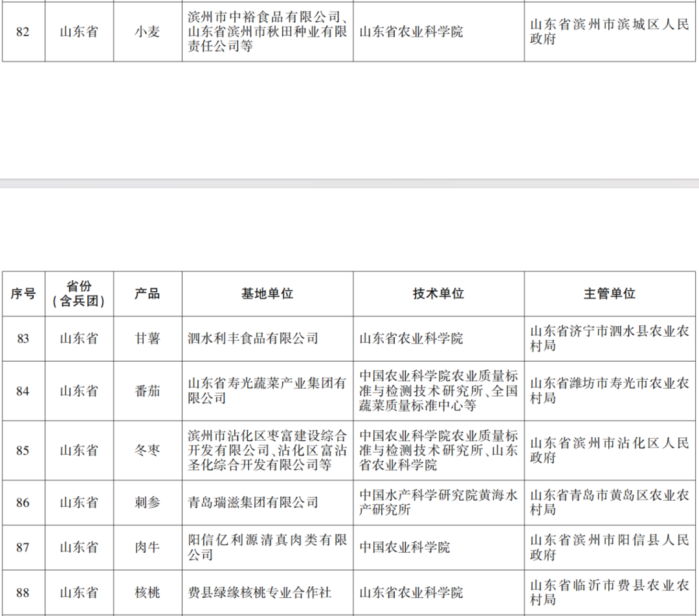Screen dimensions: 699x616
Task: Click province cell 山东省 in row 86
Action: [79, 503]
